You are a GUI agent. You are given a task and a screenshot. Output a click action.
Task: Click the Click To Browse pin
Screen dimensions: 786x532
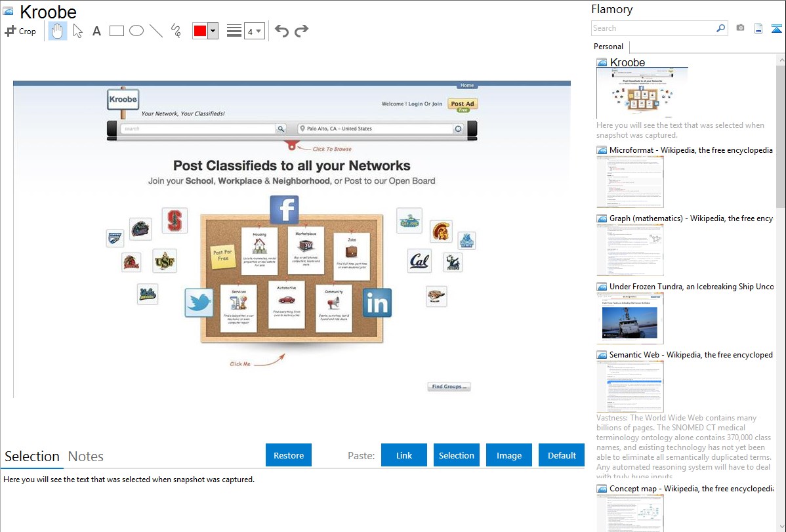point(292,146)
